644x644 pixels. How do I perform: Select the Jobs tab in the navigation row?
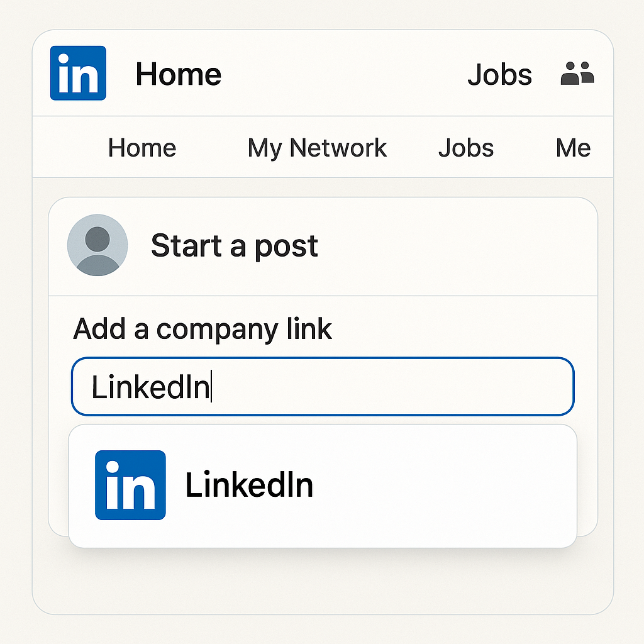(x=466, y=148)
